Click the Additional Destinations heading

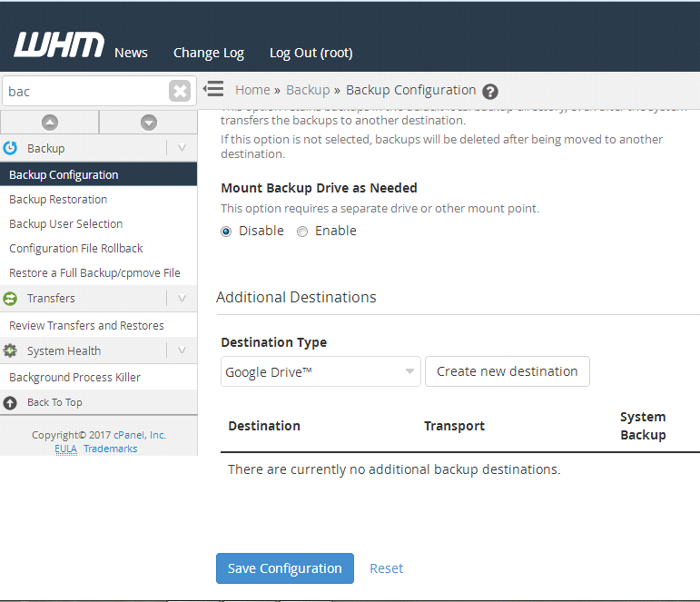pyautogui.click(x=296, y=298)
